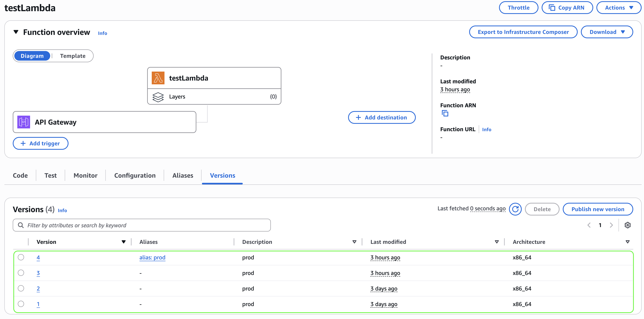Select radio button for version 3
Viewport: 644px width, 319px height.
point(21,273)
